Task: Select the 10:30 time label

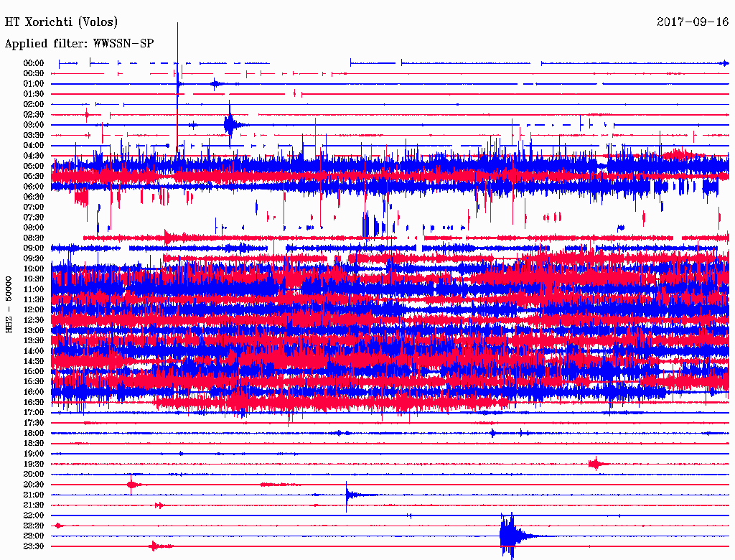Action: click(34, 279)
